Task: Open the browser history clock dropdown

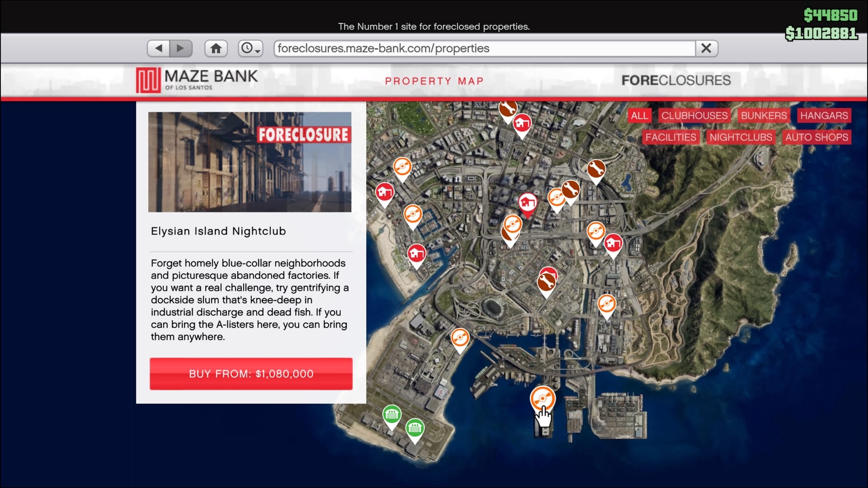Action: click(x=250, y=48)
